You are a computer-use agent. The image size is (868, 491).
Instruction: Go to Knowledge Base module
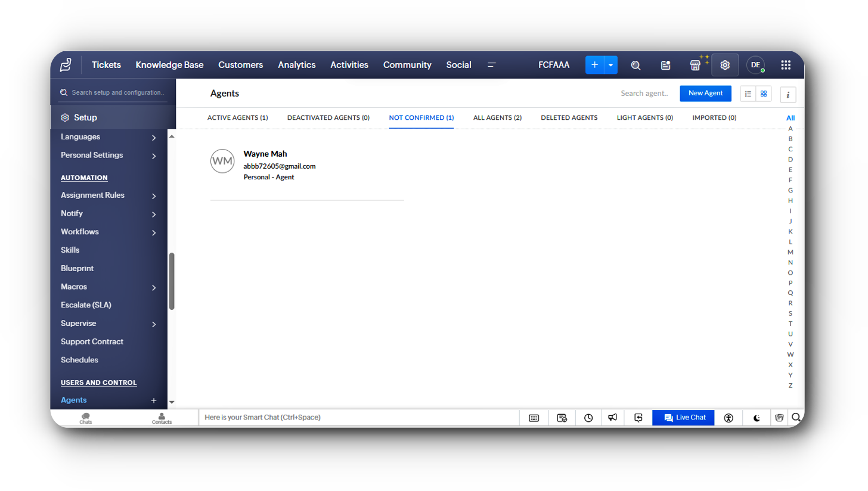169,65
